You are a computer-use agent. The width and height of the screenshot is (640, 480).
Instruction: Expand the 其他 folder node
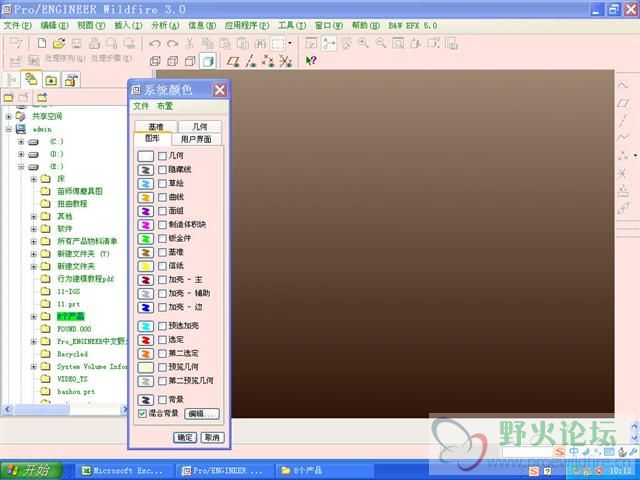point(33,216)
